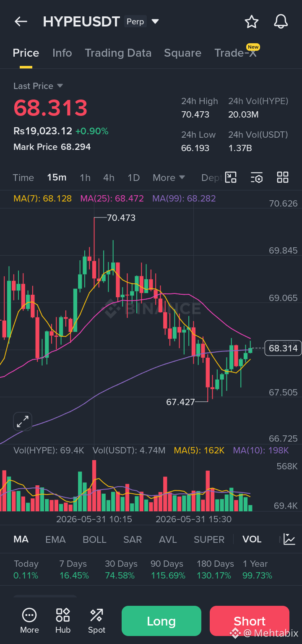Click Vol(USDT): 4.74M label
The height and width of the screenshot is (644, 302).
[x=129, y=450]
